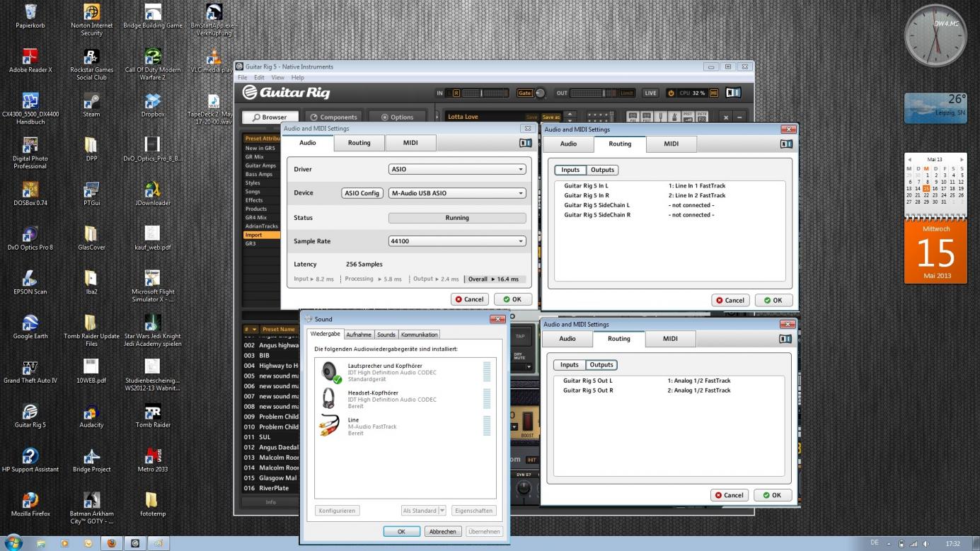Open the File menu in Guitar Rig
The height and width of the screenshot is (551, 980).
(242, 78)
